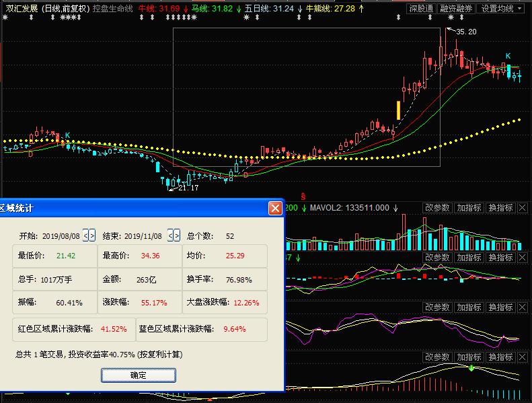532x403 pixels.
Task: Click 改参数 on the panel just below the volume panel
Action: (437, 258)
